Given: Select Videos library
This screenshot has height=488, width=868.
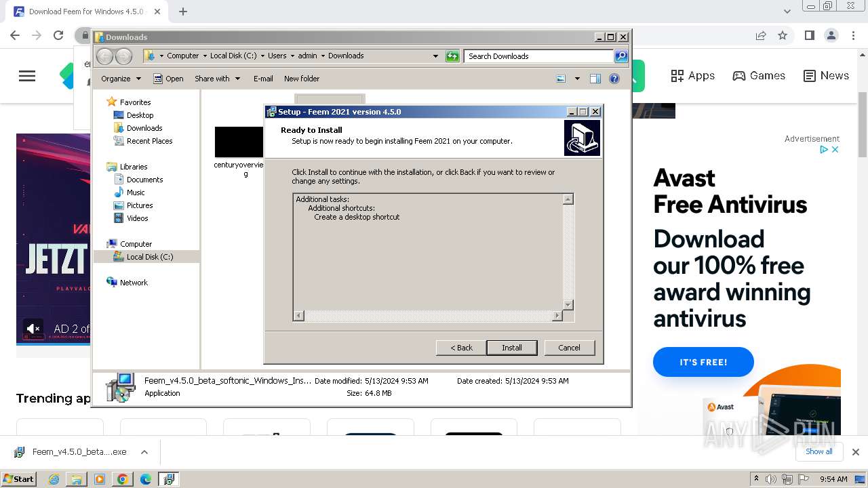Looking at the screenshot, I should (x=137, y=218).
